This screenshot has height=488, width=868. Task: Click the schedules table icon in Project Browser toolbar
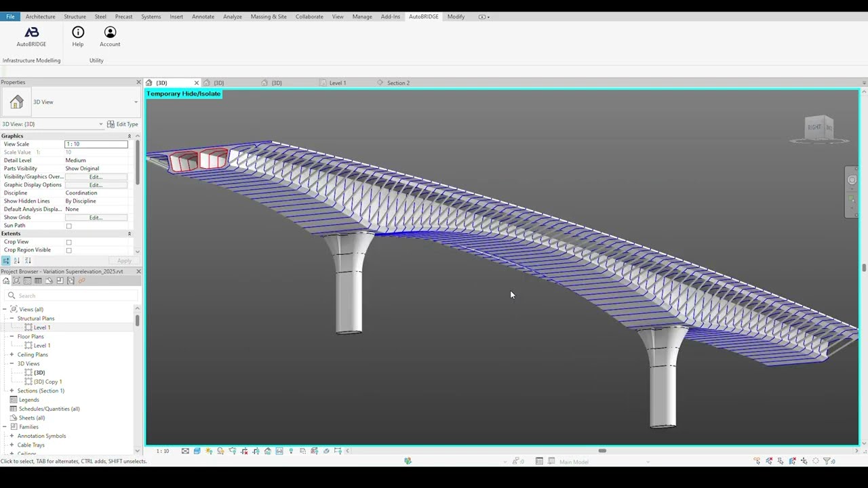click(38, 281)
